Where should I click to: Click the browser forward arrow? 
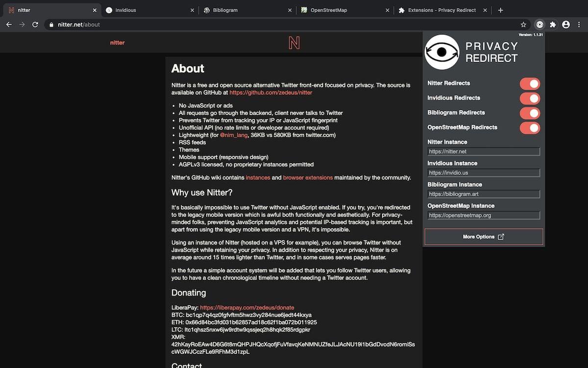pyautogui.click(x=22, y=25)
